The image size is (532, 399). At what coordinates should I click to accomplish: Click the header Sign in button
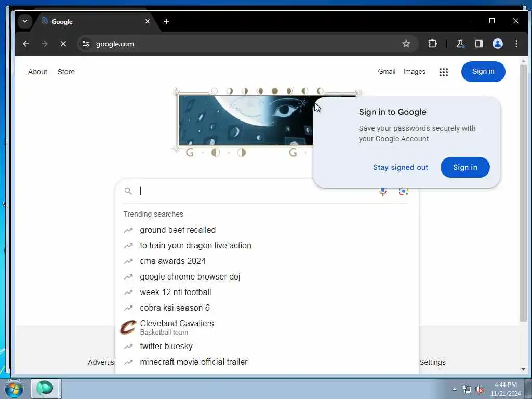[x=483, y=72]
